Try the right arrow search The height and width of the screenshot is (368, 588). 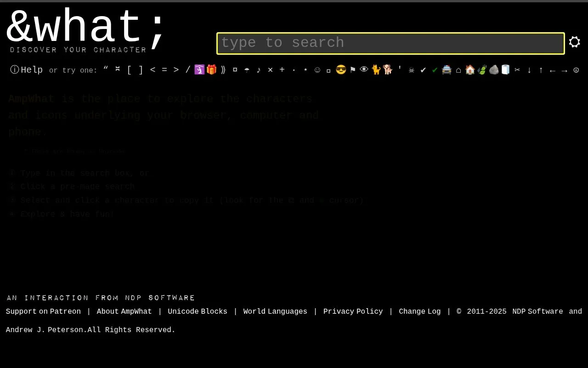coord(565,70)
